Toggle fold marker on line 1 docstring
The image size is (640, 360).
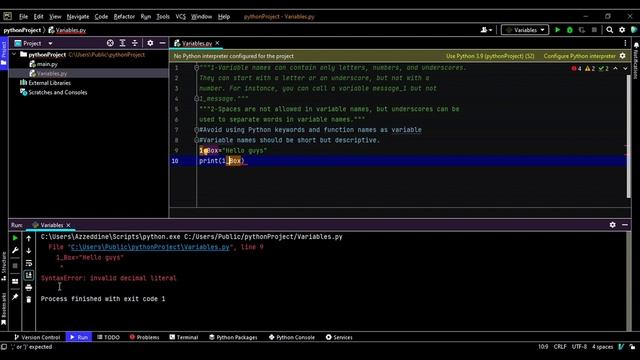(196, 68)
